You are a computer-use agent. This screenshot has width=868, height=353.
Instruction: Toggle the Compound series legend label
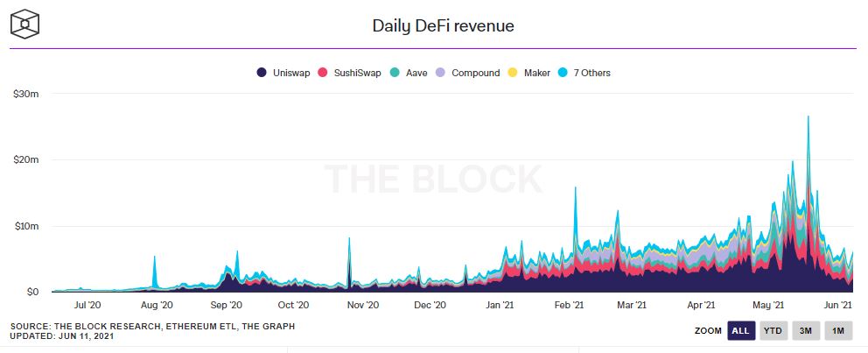475,73
